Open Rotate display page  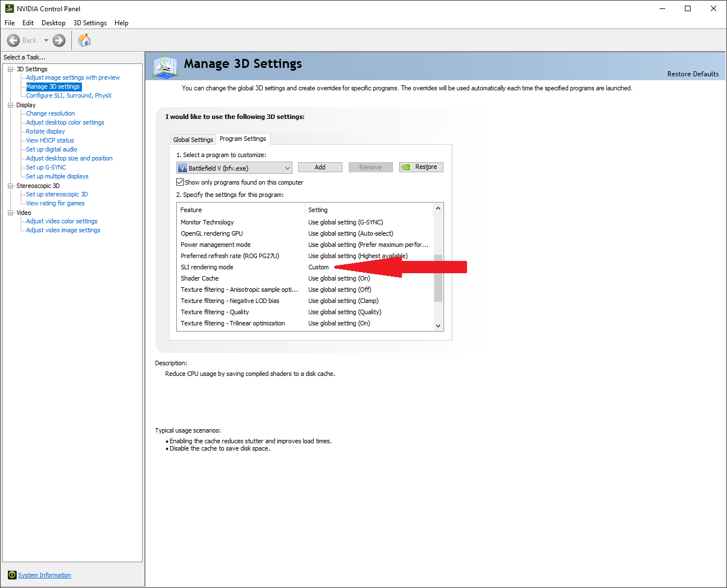point(45,131)
